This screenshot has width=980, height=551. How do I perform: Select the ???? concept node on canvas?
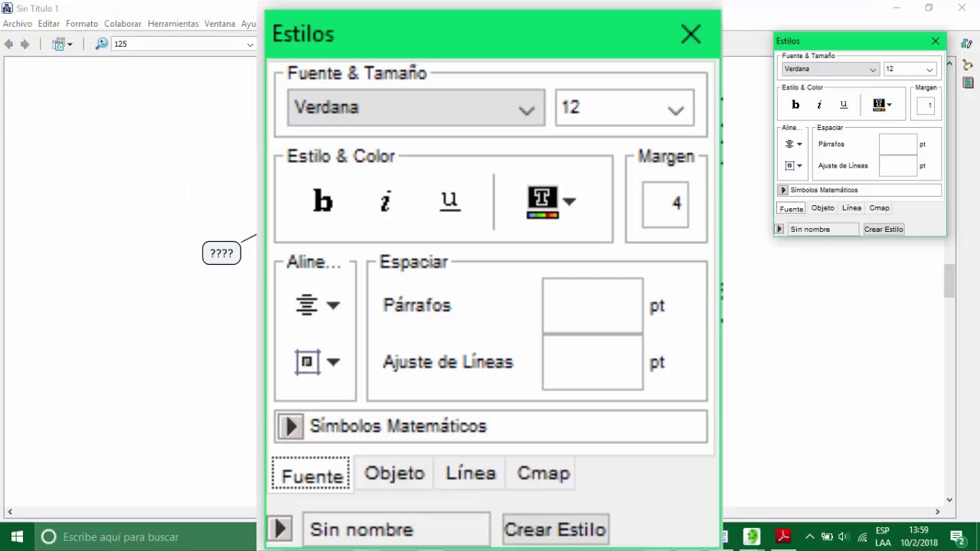pyautogui.click(x=221, y=253)
